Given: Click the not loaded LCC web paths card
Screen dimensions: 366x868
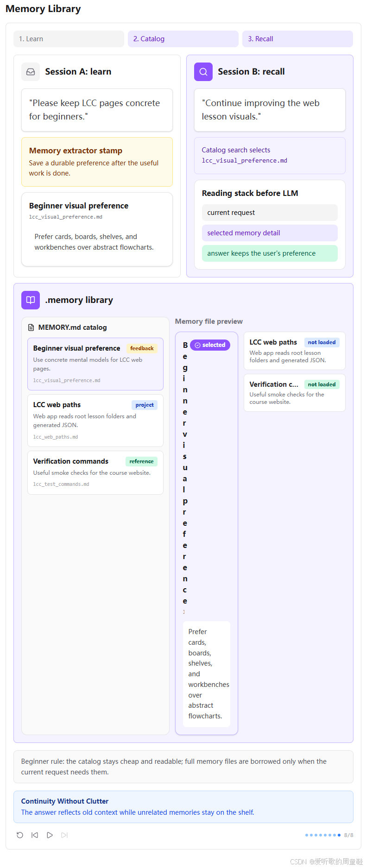Looking at the screenshot, I should (295, 351).
